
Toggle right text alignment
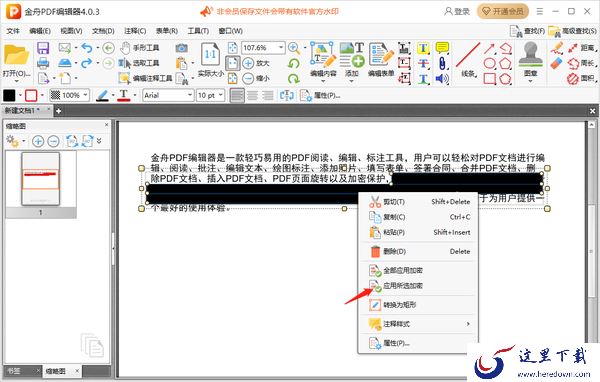pyautogui.click(x=267, y=95)
